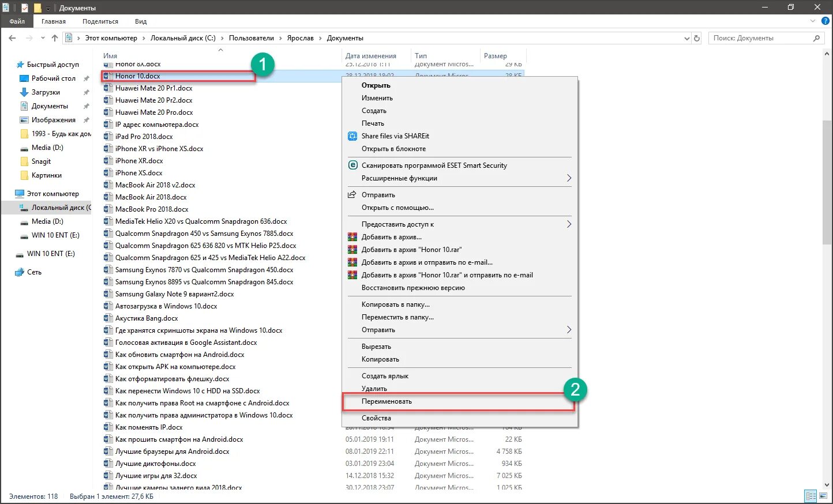Click the Загрузки download arrow icon

[24, 92]
